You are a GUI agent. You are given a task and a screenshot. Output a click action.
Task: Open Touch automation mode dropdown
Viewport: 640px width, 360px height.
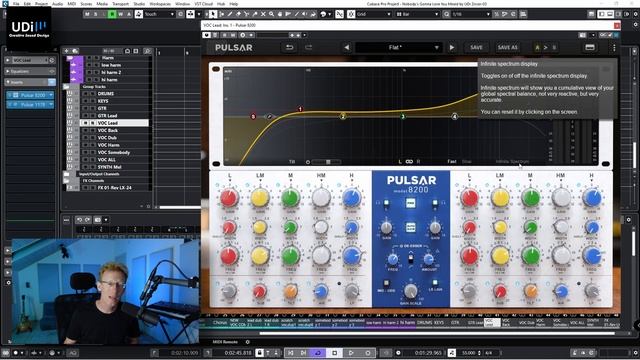[x=160, y=14]
